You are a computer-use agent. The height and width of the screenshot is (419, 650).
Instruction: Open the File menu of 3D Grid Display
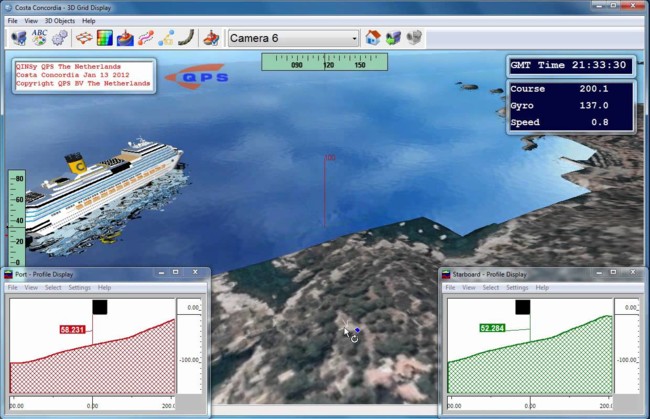(12, 21)
